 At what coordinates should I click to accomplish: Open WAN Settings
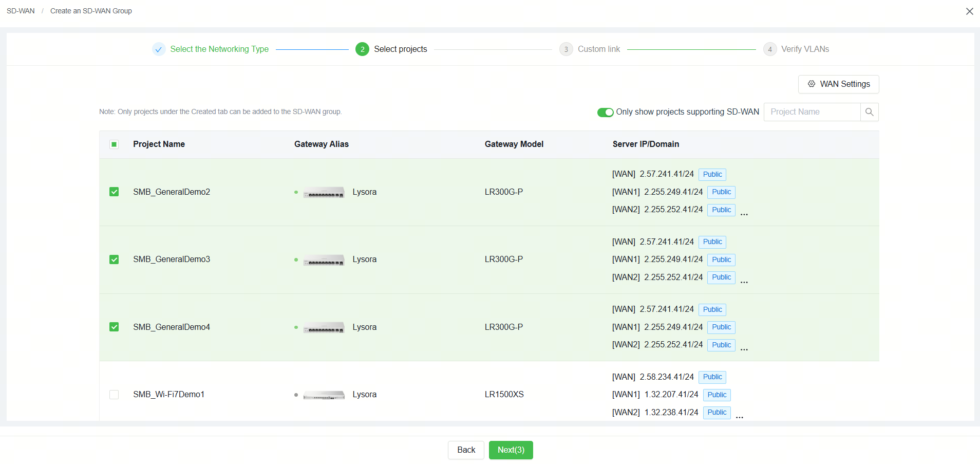point(838,84)
